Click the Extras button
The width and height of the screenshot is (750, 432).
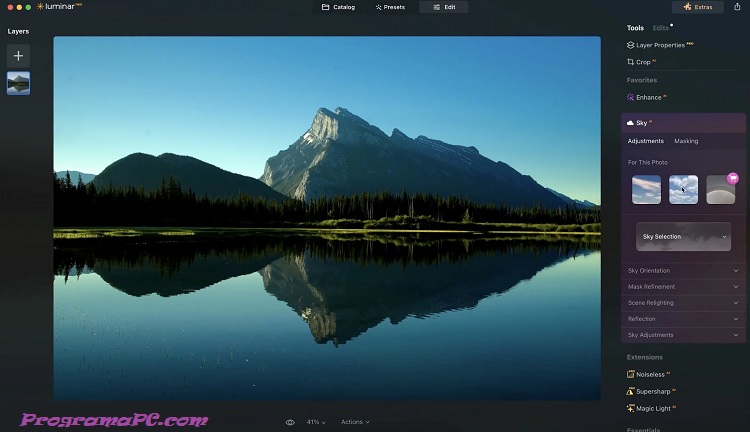[x=698, y=7]
